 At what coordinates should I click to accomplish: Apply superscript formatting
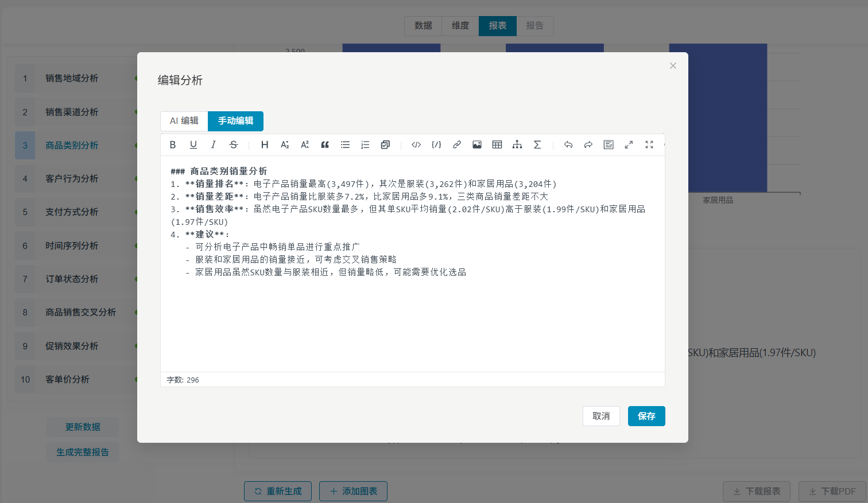[x=305, y=145]
